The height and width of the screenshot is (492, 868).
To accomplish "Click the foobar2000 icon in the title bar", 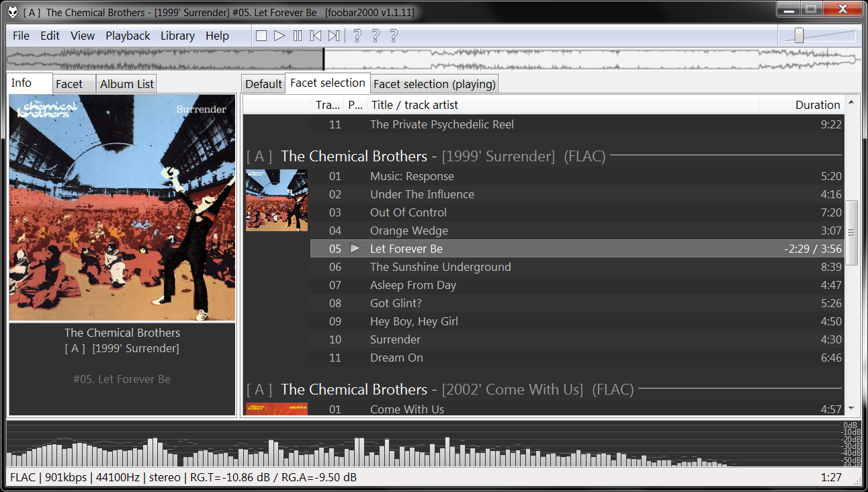I will click(13, 12).
